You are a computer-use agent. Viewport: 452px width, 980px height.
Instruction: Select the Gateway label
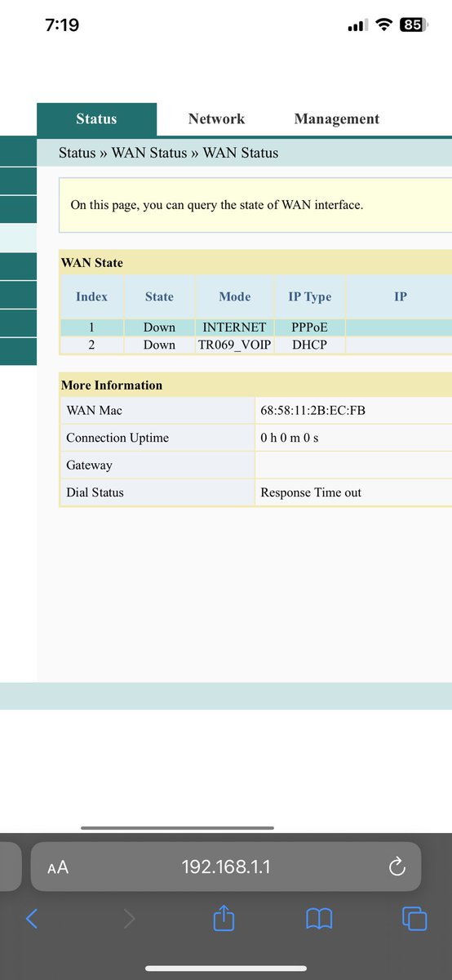click(89, 465)
